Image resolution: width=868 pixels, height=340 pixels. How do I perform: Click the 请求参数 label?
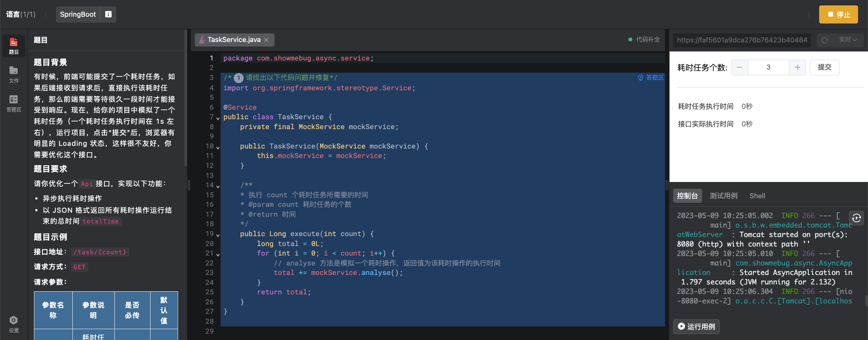tap(51, 282)
